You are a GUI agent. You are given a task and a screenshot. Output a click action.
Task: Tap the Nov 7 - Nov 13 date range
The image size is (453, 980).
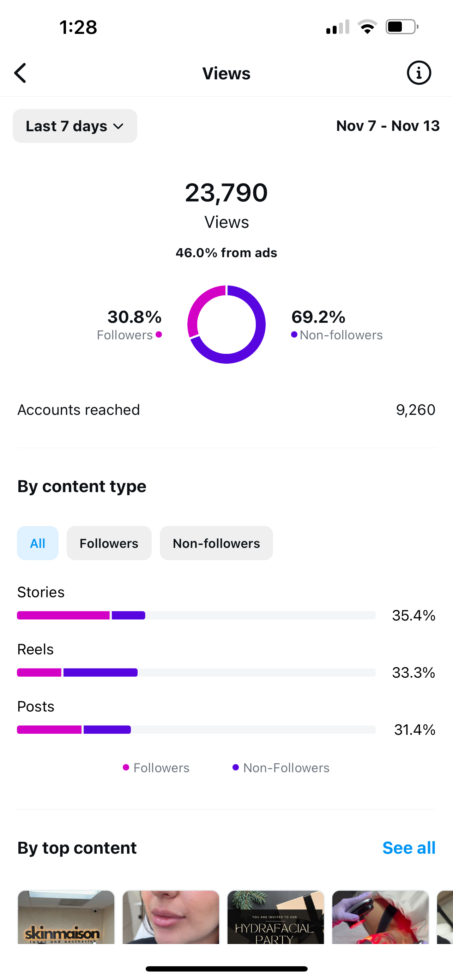click(388, 126)
